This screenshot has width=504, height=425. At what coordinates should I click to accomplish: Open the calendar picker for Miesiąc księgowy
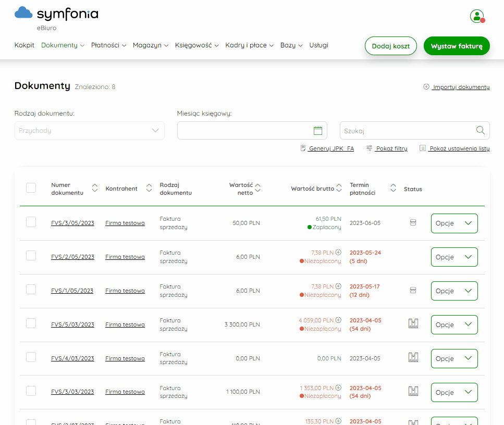coord(317,131)
